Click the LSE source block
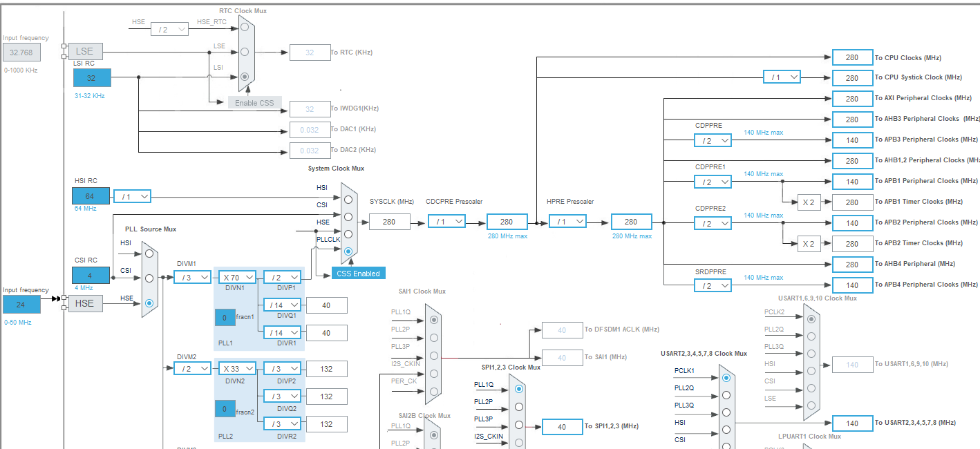 85,50
